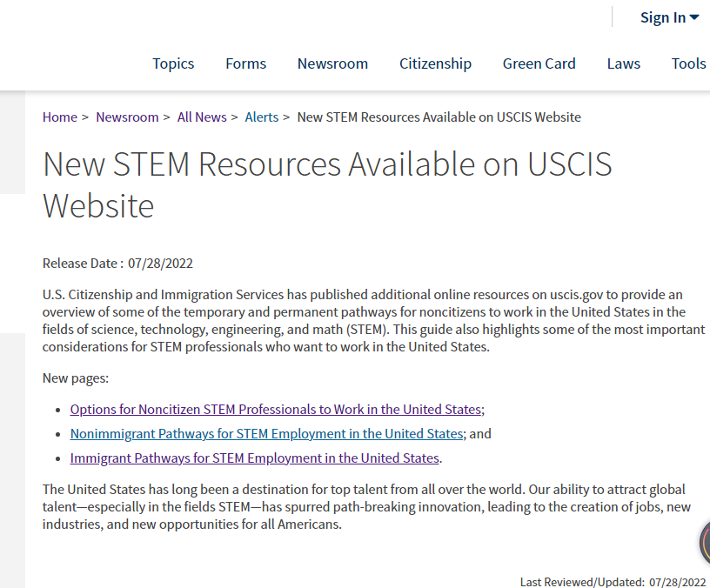Click the Newsroom breadcrumb link

tap(127, 117)
